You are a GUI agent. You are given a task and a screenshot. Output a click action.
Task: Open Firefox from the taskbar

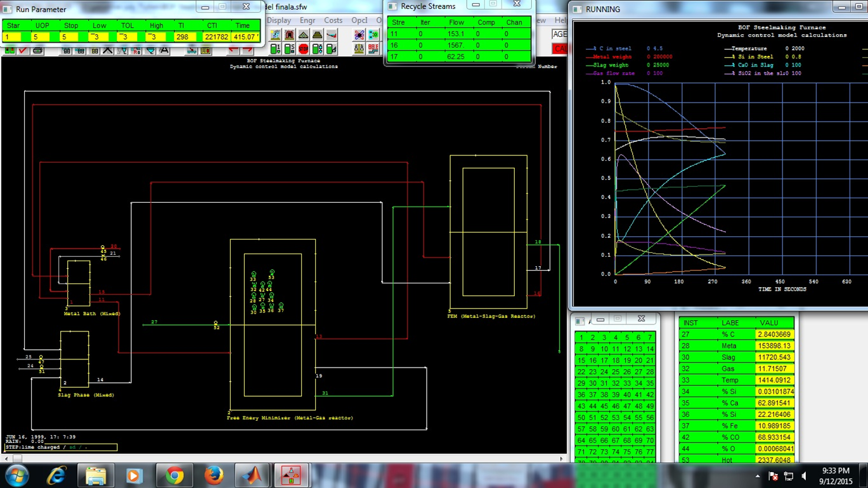coord(214,475)
